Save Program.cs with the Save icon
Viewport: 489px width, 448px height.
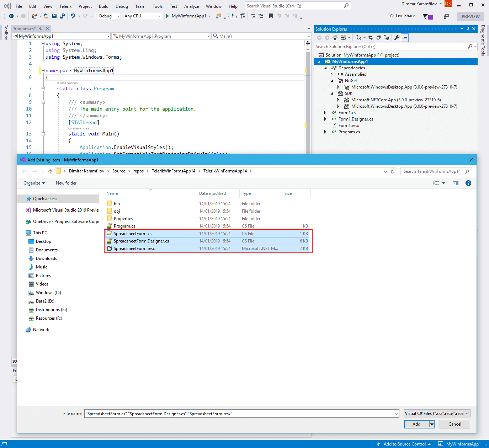pyautogui.click(x=54, y=16)
